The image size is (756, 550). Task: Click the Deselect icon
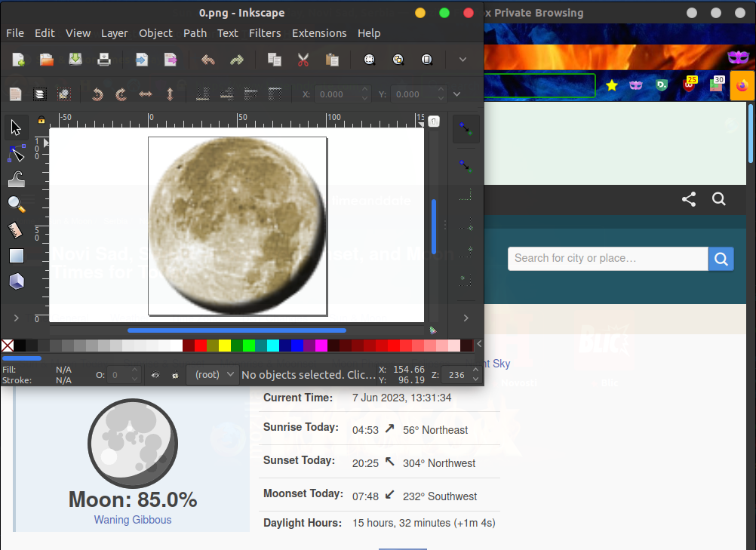pyautogui.click(x=63, y=94)
